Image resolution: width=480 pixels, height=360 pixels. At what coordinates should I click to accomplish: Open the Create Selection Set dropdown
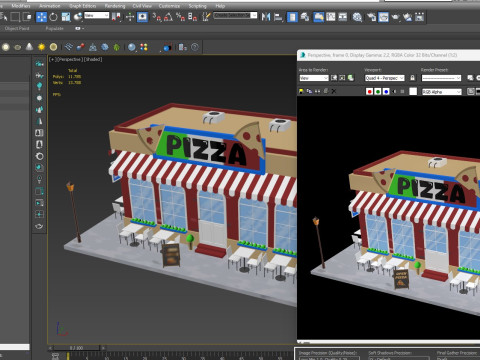coord(235,15)
